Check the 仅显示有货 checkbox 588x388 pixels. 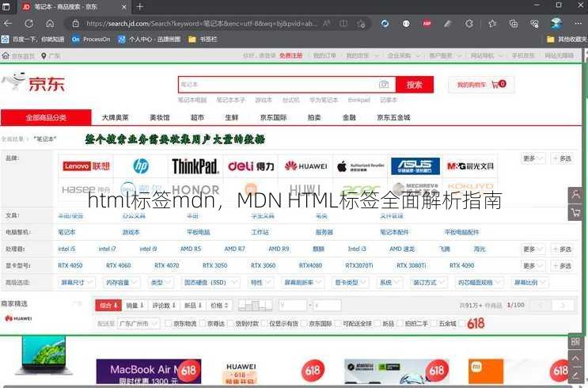tap(264, 323)
